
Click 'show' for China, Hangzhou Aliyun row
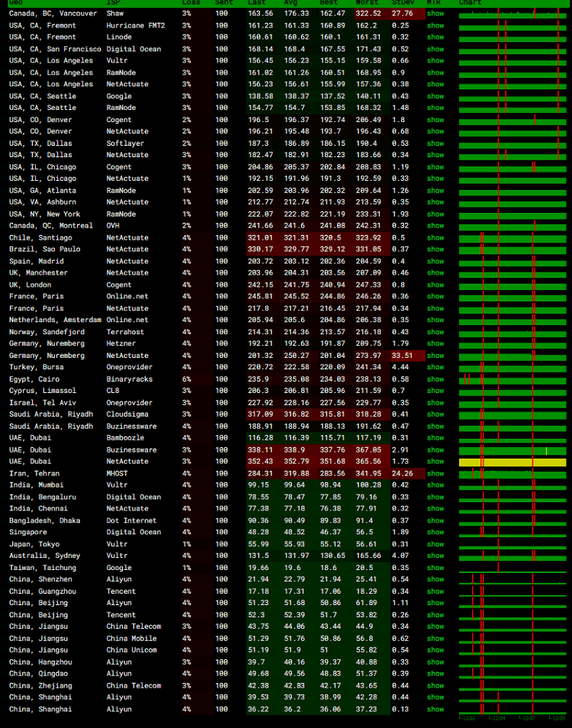pos(435,662)
